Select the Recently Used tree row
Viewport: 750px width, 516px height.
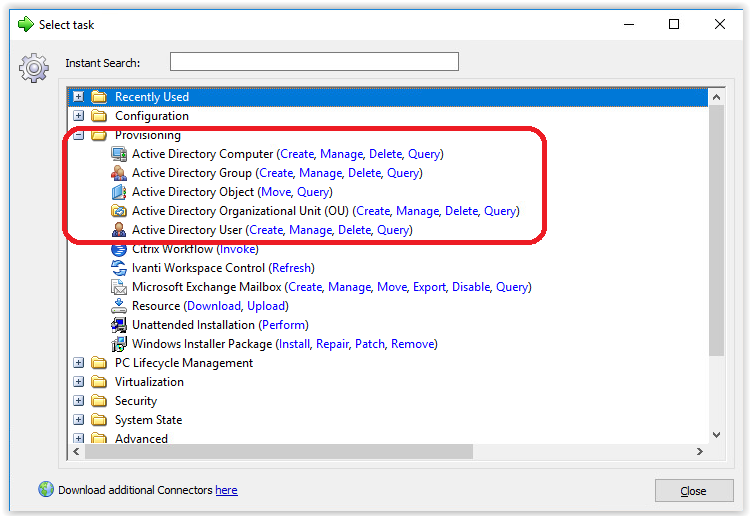pos(387,97)
